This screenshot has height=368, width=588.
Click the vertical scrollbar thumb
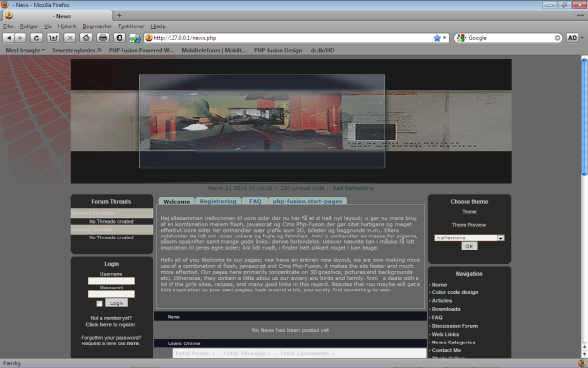(584, 117)
